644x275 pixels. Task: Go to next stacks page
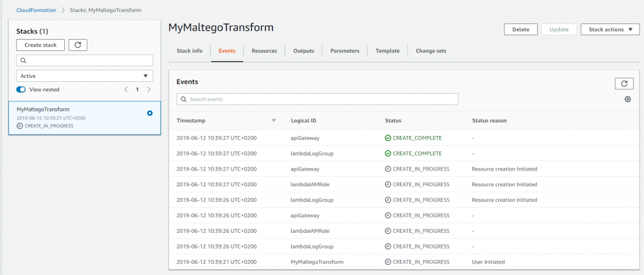point(148,89)
